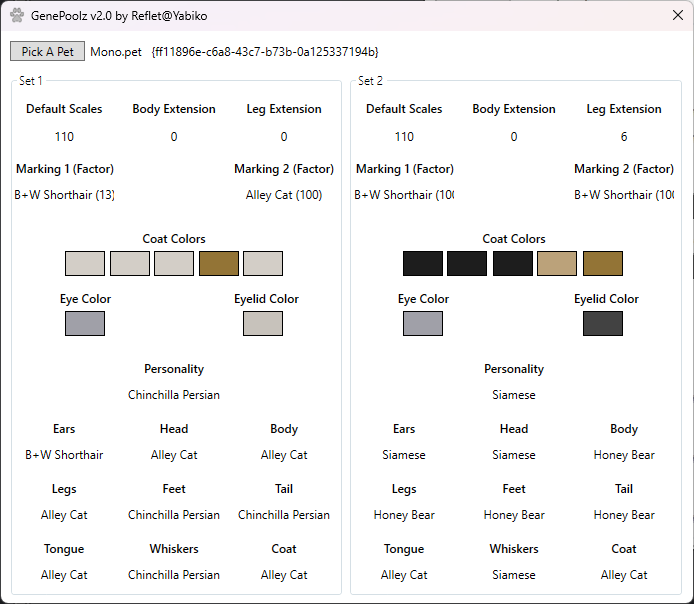Click Set 2 Body value Honey Bear
The width and height of the screenshot is (694, 604).
pos(624,455)
